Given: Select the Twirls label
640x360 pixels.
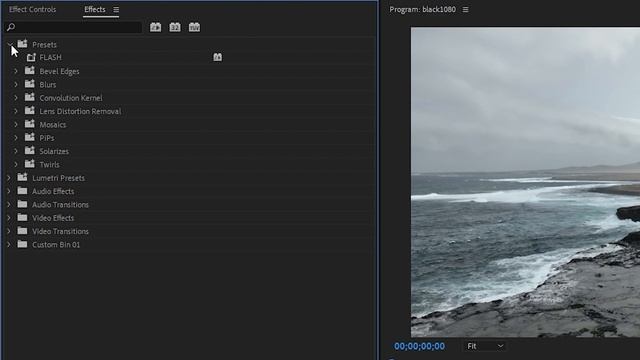Looking at the screenshot, I should pyautogui.click(x=49, y=165).
